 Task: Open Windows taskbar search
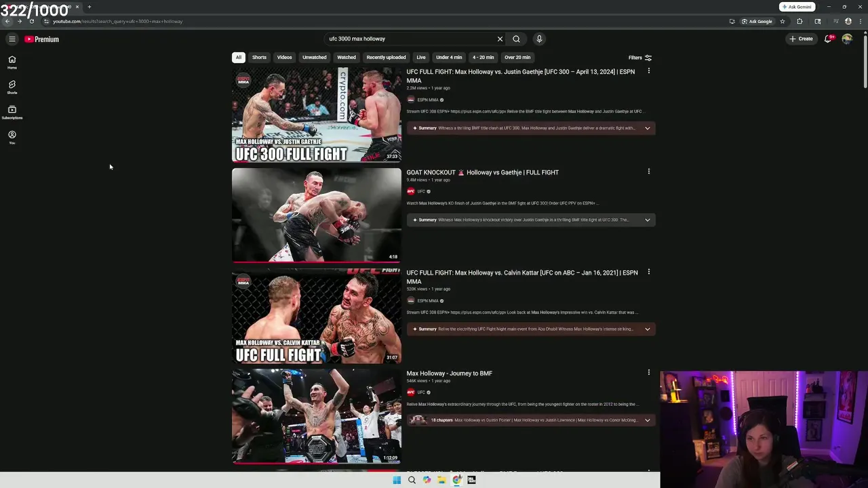pyautogui.click(x=412, y=480)
